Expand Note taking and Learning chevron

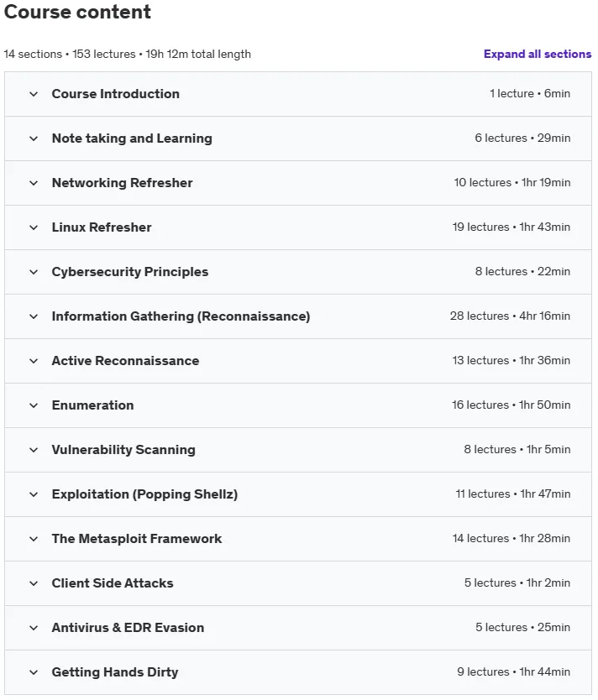(x=34, y=138)
